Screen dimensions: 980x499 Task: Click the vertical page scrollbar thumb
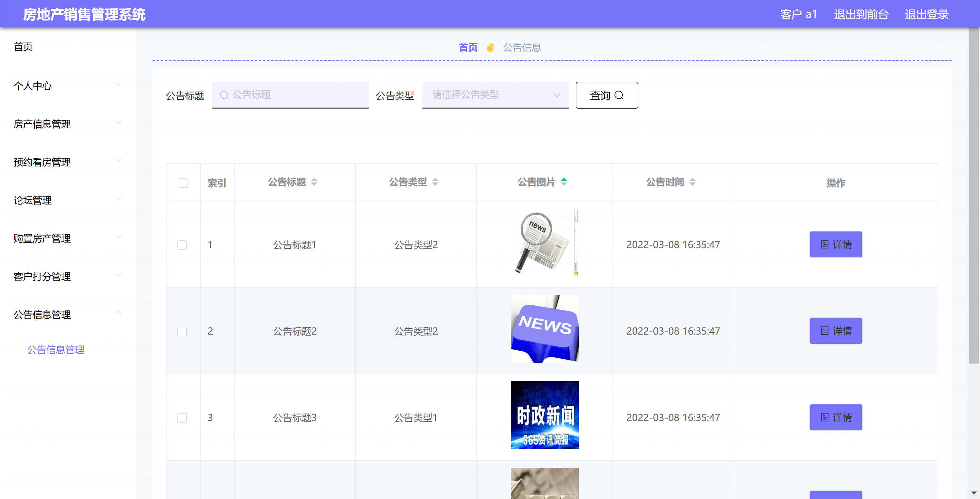coord(974,195)
